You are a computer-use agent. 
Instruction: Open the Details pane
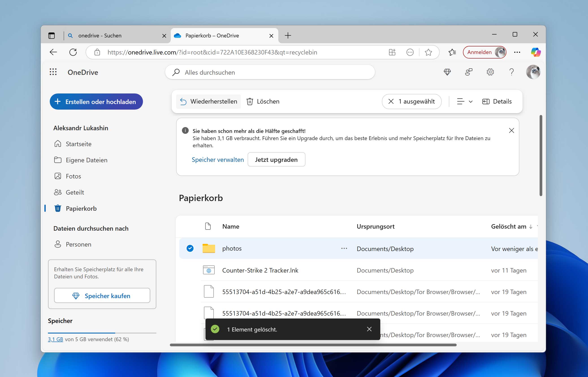tap(497, 101)
